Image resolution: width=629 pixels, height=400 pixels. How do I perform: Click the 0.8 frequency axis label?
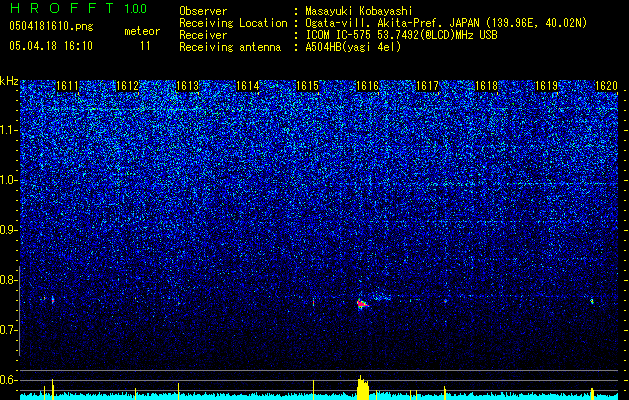pyautogui.click(x=9, y=280)
